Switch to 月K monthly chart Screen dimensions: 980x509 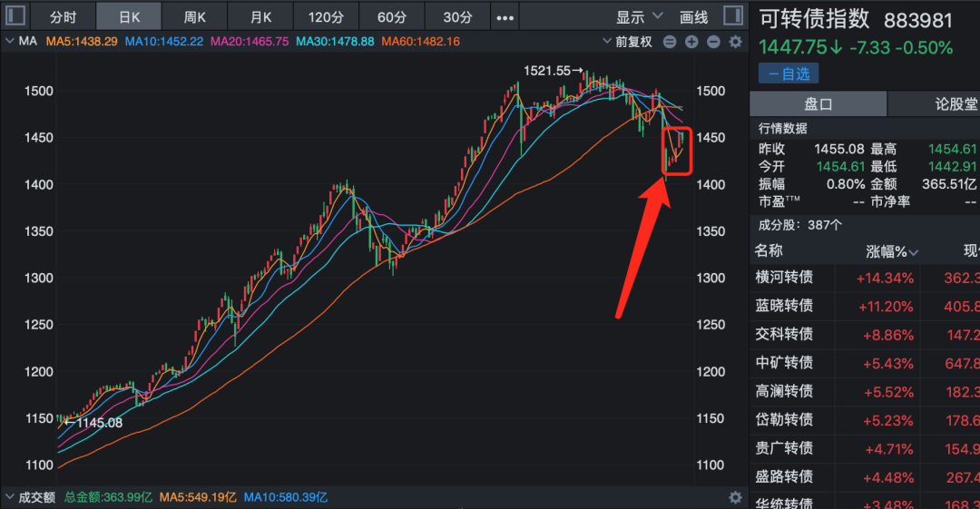point(260,17)
